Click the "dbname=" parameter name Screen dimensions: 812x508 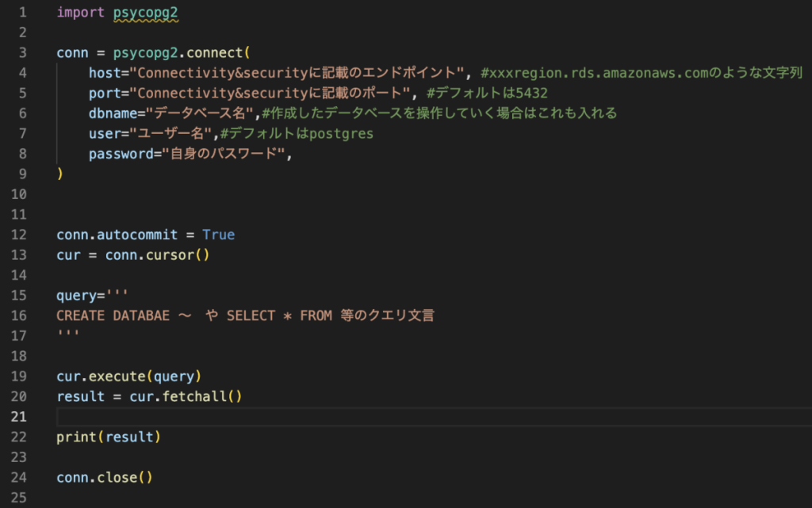pyautogui.click(x=117, y=113)
